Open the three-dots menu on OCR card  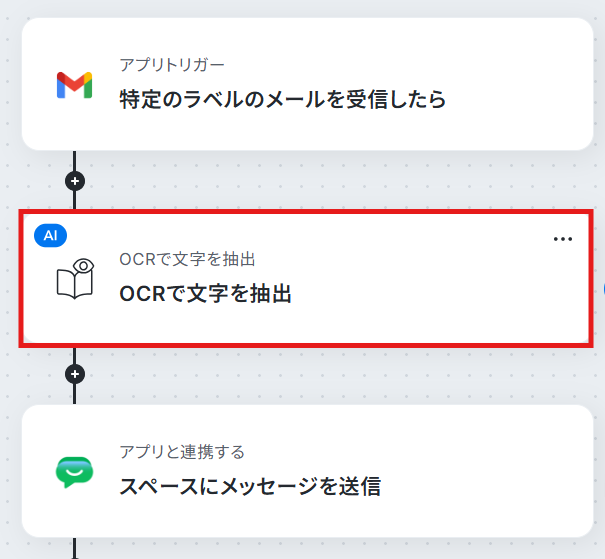[563, 239]
